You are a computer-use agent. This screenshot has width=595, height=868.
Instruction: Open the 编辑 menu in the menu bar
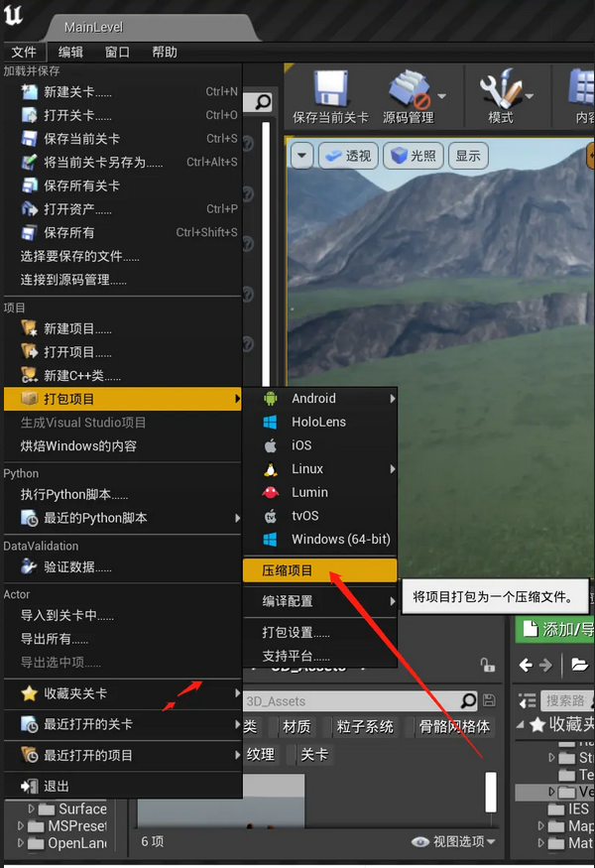(x=70, y=53)
